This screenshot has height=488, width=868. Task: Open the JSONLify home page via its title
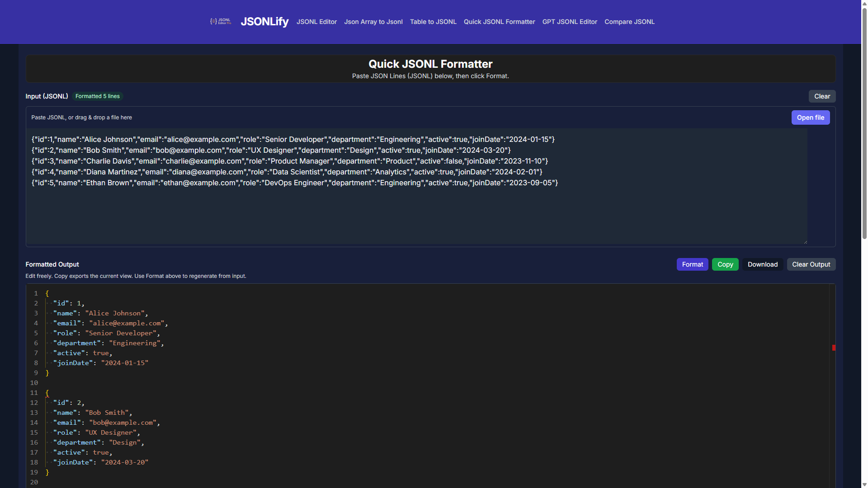click(264, 22)
